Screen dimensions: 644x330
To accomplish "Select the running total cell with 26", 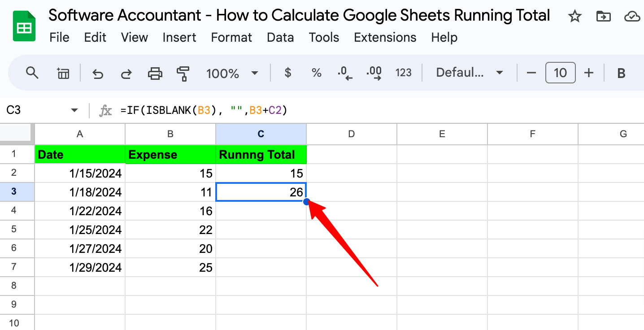I will coord(261,192).
